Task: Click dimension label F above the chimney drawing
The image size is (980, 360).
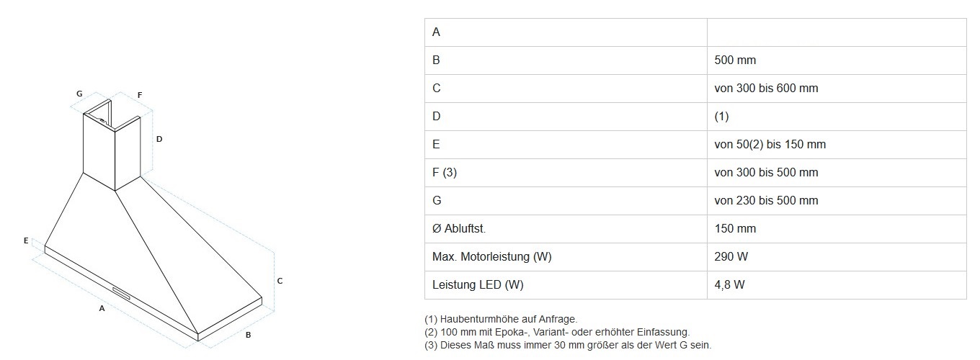Action: (140, 95)
